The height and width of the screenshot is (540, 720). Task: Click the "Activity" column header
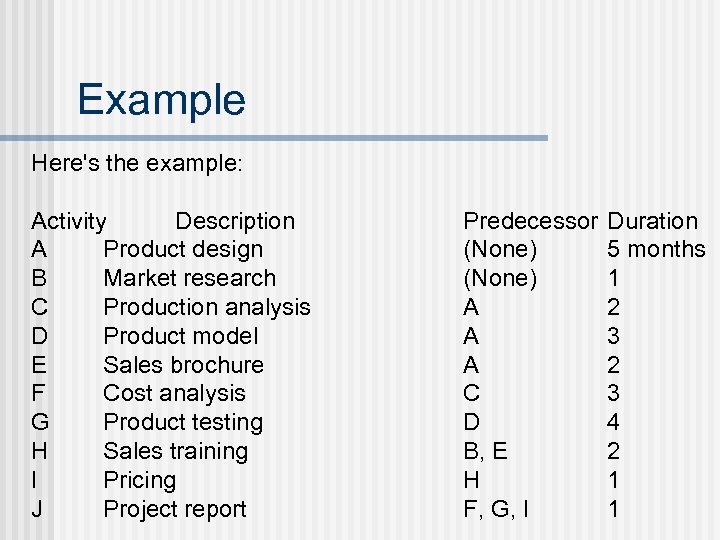click(69, 221)
